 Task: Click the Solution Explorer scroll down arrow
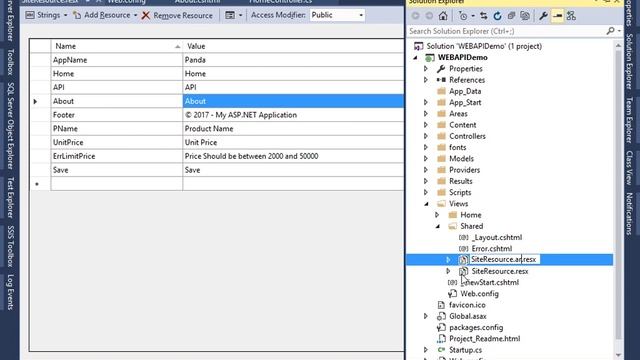click(618, 355)
